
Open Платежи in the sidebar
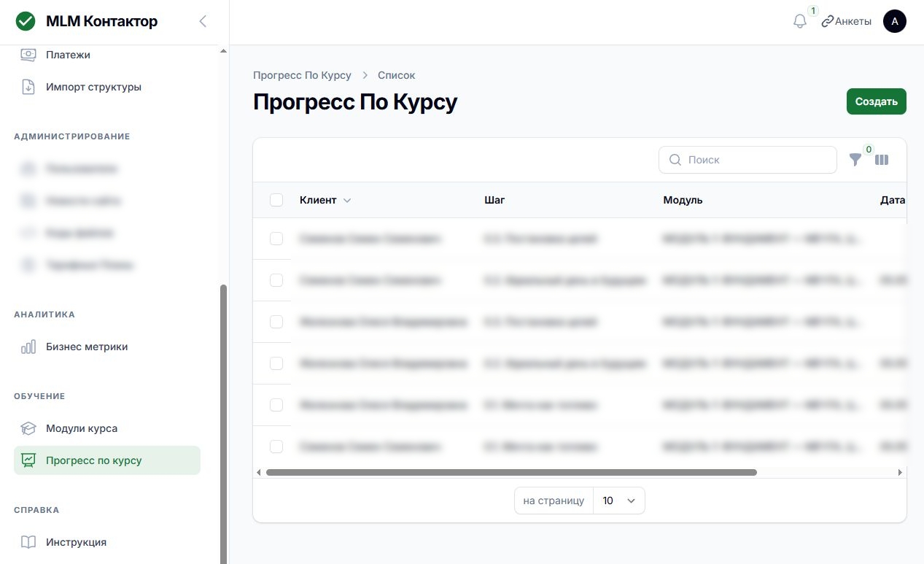coord(107,55)
